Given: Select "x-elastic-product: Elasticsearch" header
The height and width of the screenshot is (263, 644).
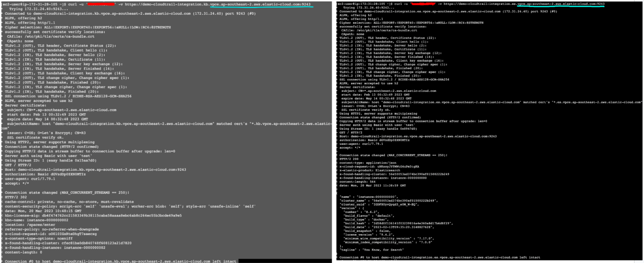Looking at the screenshot, I should (370, 170).
